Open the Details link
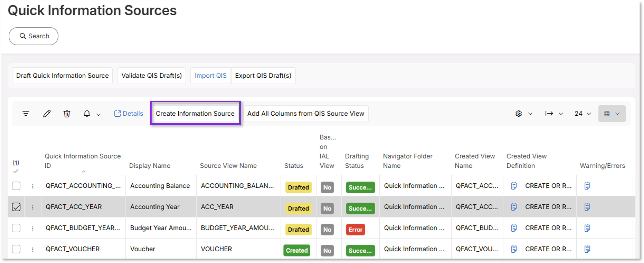This screenshot has height=263, width=644. (x=129, y=114)
